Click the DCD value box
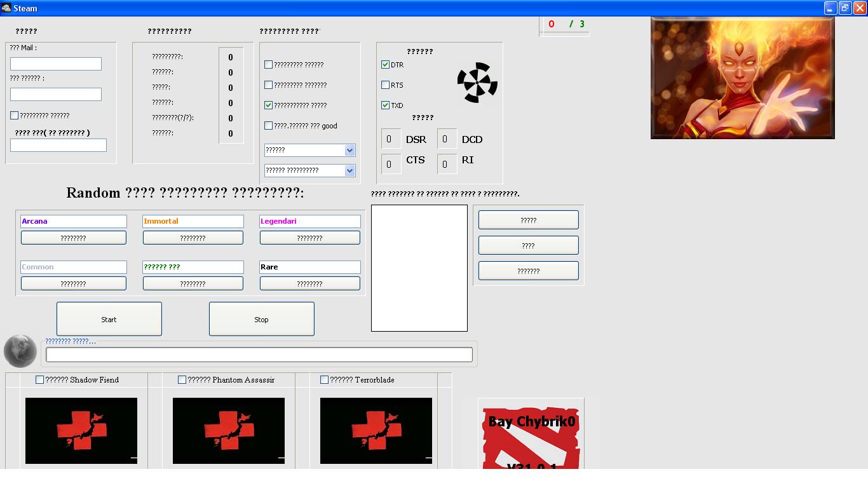868x488 pixels. [447, 139]
